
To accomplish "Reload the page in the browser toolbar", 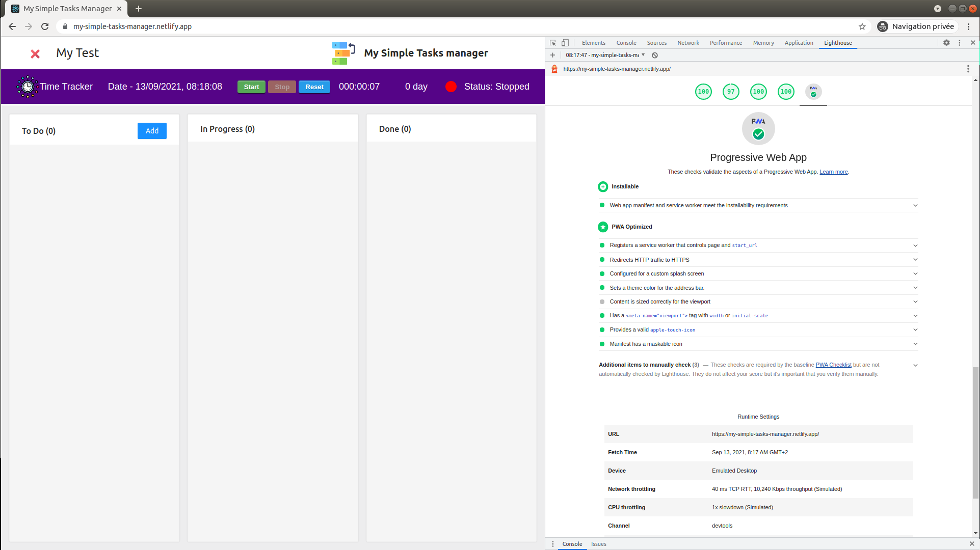I will (x=45, y=26).
